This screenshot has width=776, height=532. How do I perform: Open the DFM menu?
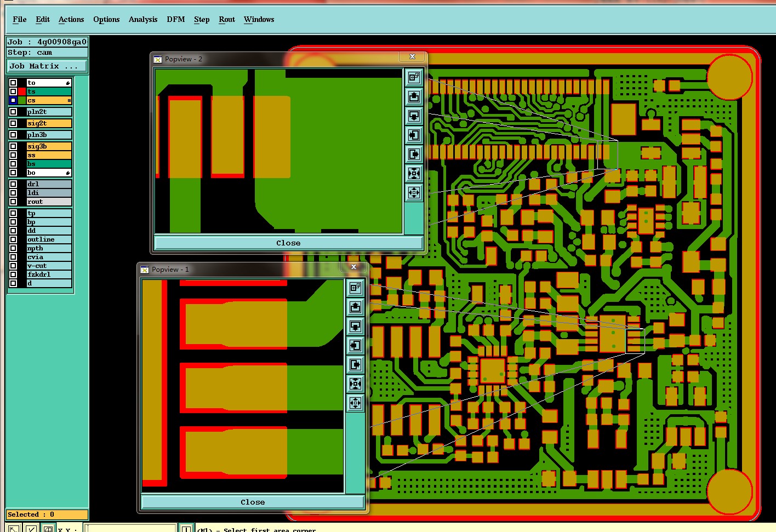point(176,19)
